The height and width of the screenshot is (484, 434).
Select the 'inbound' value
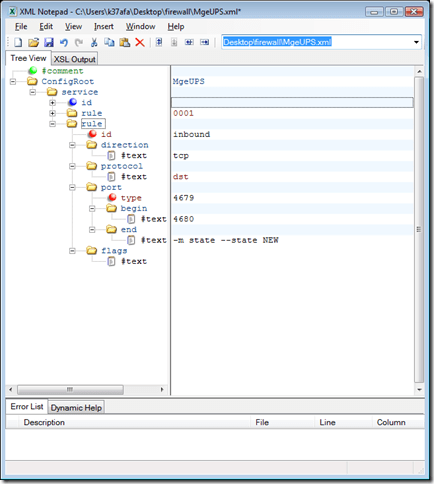tap(192, 134)
